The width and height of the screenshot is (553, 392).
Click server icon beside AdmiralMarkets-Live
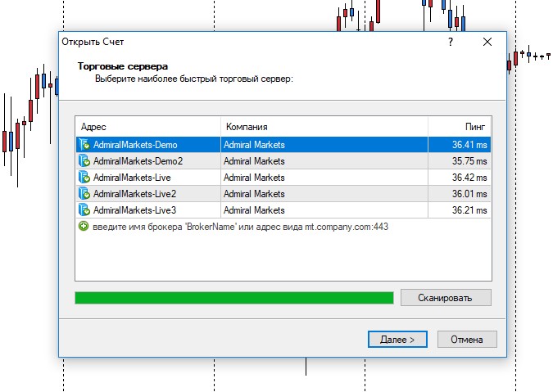[84, 177]
